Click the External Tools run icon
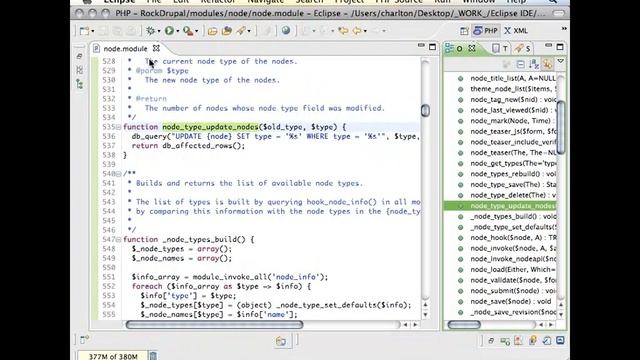Image resolution: width=640 pixels, height=360 pixels. [188, 31]
